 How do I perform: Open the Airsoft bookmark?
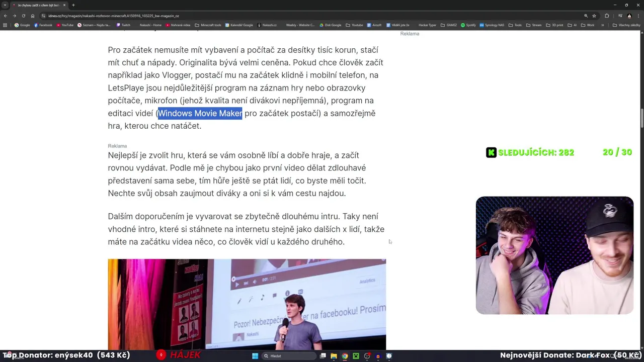pyautogui.click(x=374, y=25)
